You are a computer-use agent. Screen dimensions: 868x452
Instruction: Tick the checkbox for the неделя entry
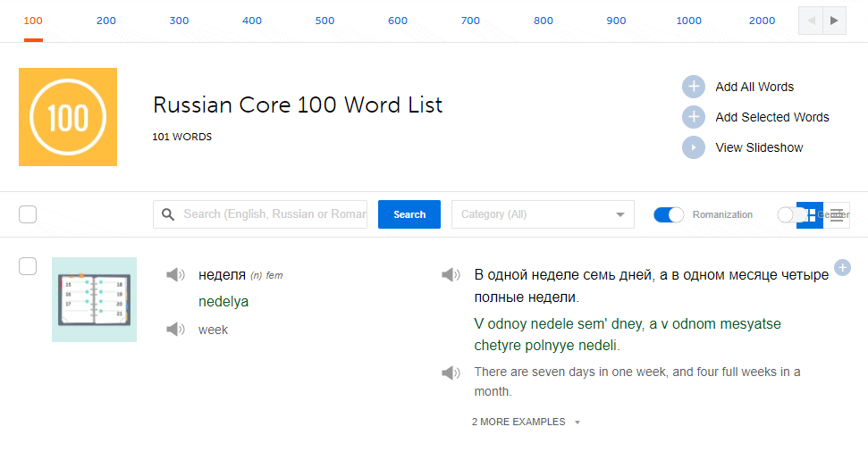28,266
